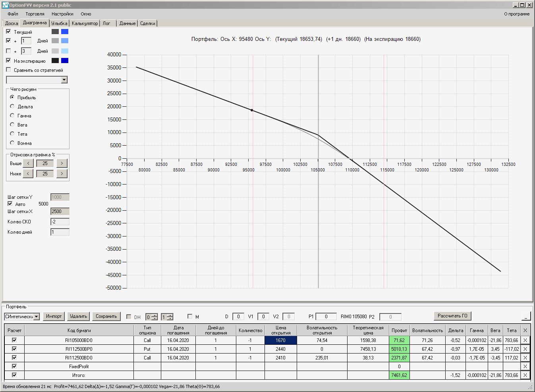The height and width of the screenshot is (392, 535).
Task: Uncheck the +1 Дней checkbox
Action: [x=8, y=40]
